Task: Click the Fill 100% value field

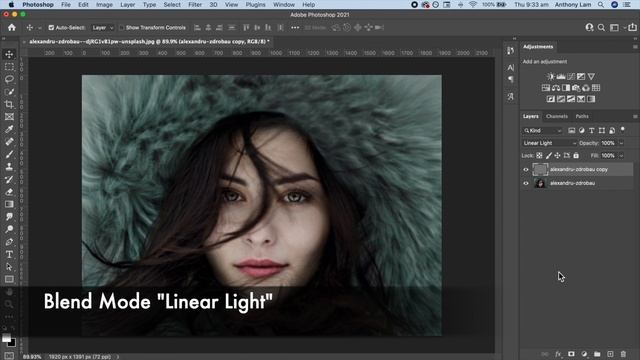Action: click(609, 156)
